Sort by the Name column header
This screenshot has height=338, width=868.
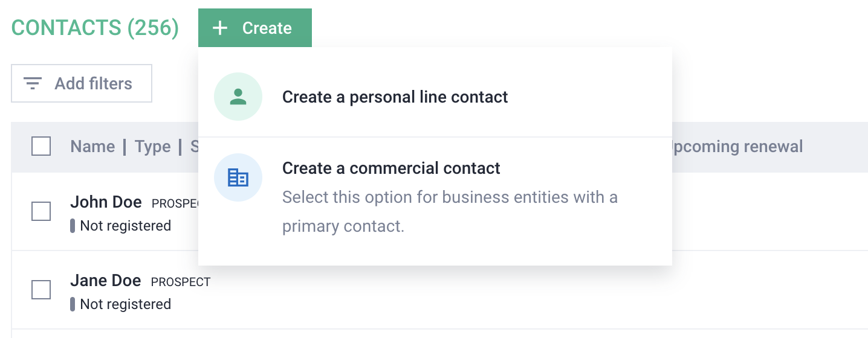92,147
